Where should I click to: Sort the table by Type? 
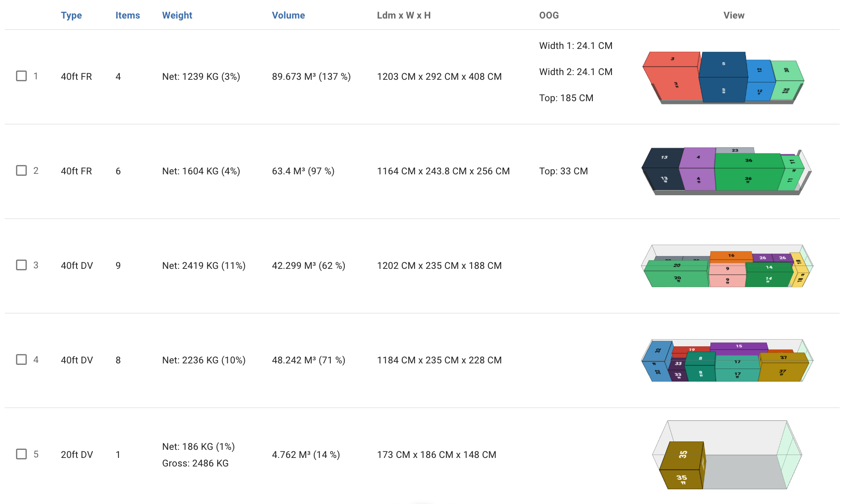coord(71,15)
